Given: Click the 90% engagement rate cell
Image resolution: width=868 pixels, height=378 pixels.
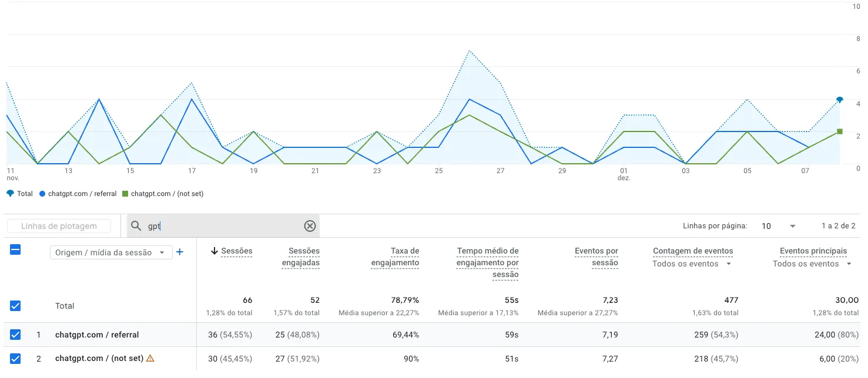Looking at the screenshot, I should pyautogui.click(x=411, y=359).
